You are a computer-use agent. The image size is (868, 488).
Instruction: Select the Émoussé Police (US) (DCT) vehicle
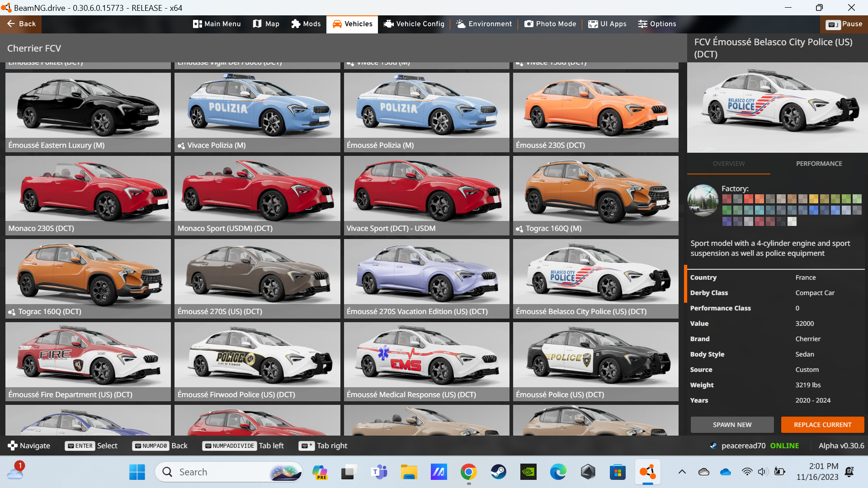pos(595,362)
